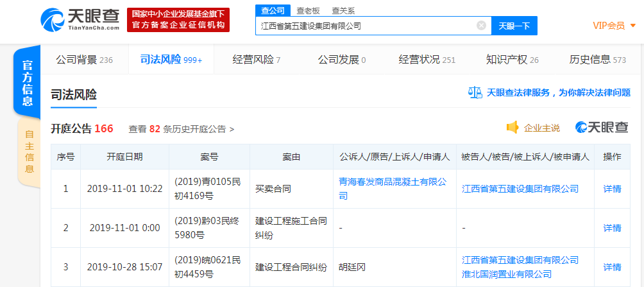Click the 公诉人/原告/上诉人/申请人 column header

[x=394, y=157]
